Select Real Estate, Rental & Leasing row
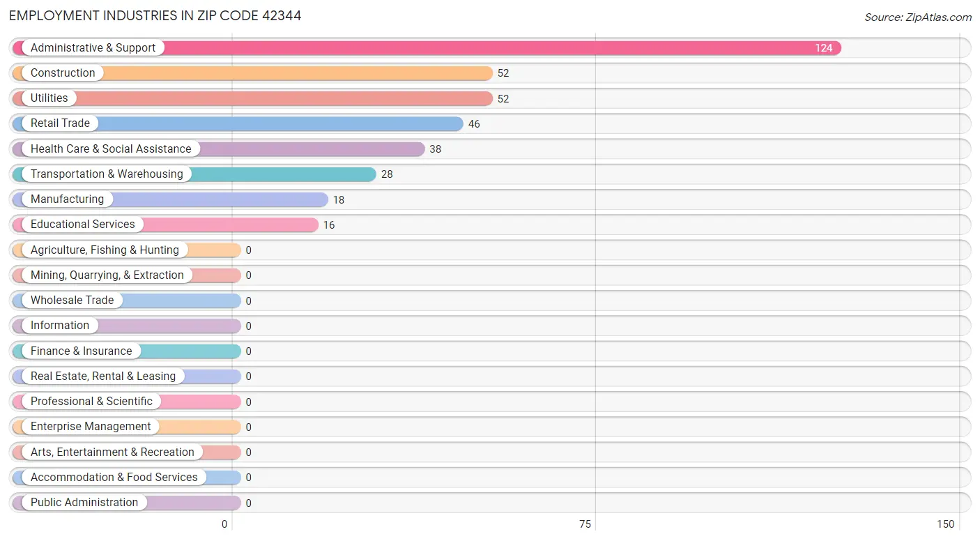 point(490,376)
